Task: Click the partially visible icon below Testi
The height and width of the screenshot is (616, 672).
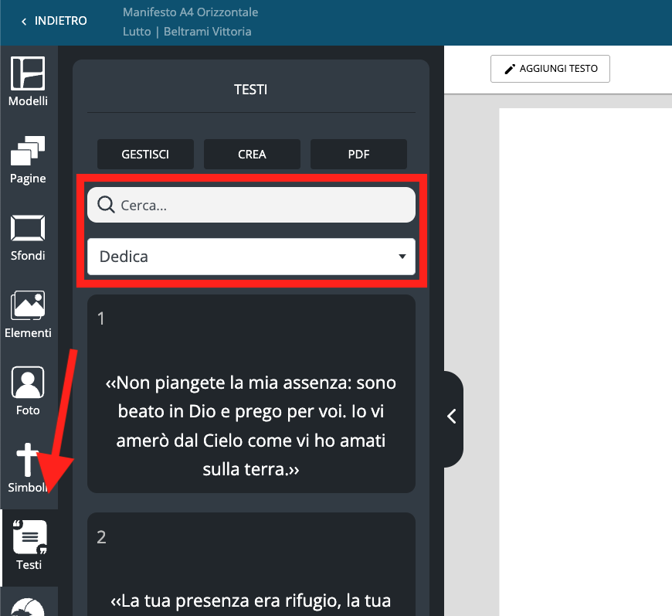Action: coord(29,605)
